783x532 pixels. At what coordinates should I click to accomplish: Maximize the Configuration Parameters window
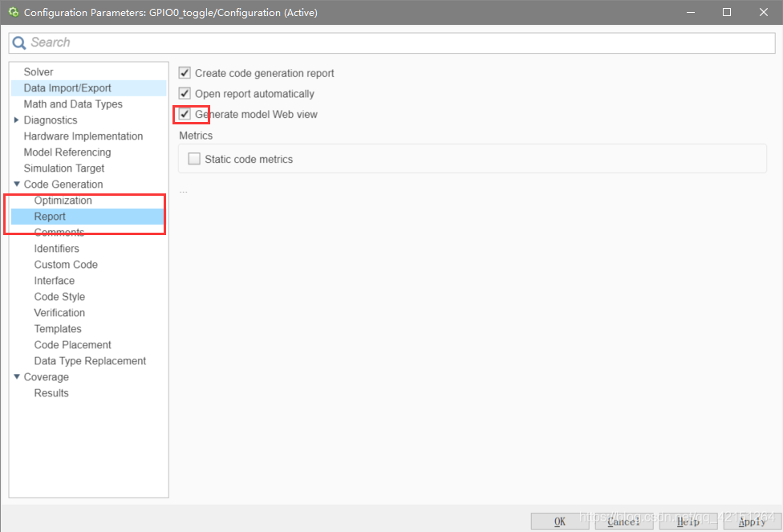727,12
